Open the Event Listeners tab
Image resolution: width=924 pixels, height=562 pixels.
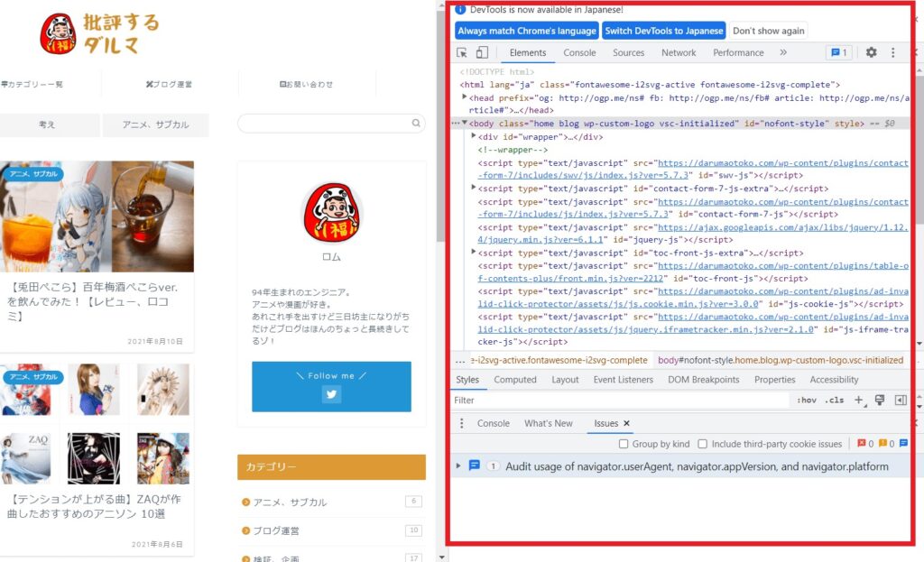click(623, 380)
